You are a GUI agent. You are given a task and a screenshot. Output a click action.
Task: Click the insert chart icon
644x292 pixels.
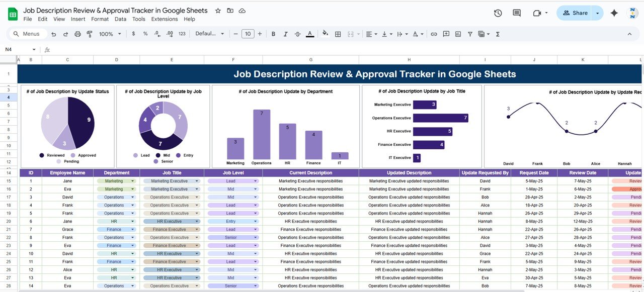(x=458, y=34)
